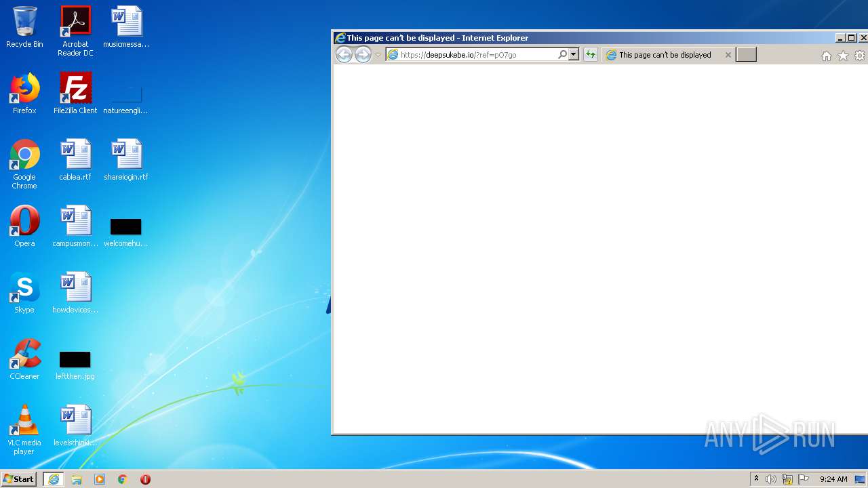Select the howdevices document icon

click(75, 293)
